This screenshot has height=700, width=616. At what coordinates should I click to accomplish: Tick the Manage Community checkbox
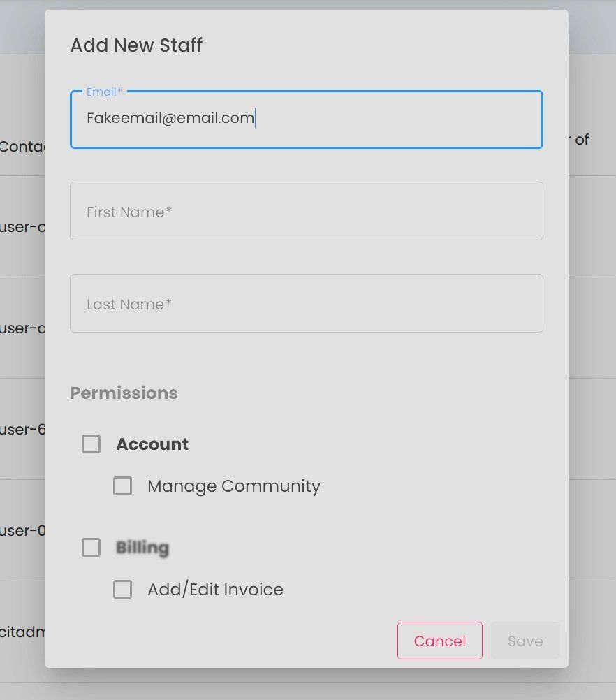tap(123, 486)
